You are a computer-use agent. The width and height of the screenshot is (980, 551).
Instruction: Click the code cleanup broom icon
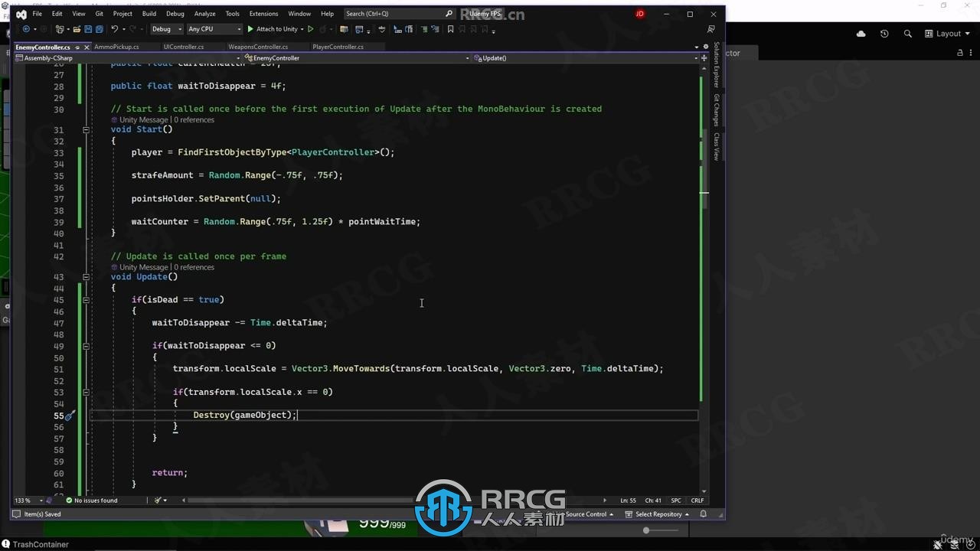158,500
